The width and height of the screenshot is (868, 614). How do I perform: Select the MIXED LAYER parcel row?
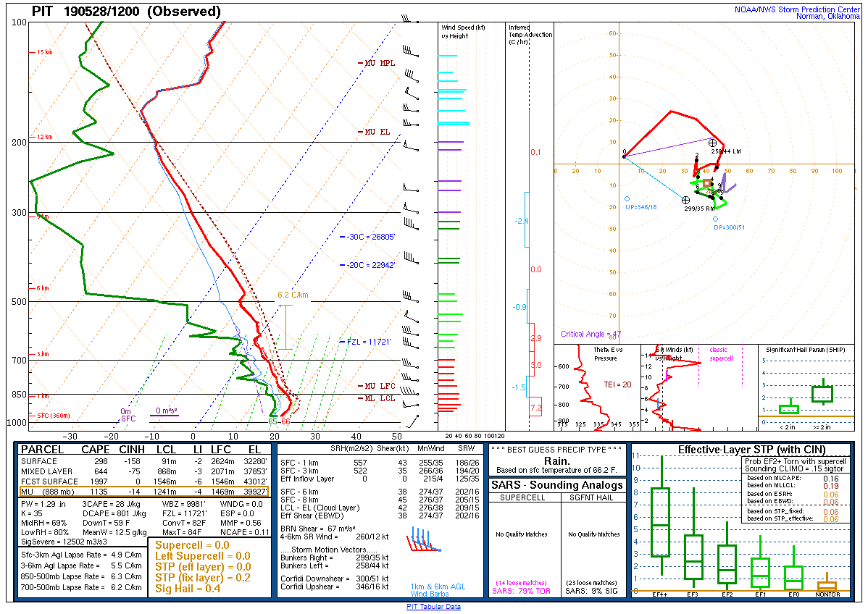(144, 471)
